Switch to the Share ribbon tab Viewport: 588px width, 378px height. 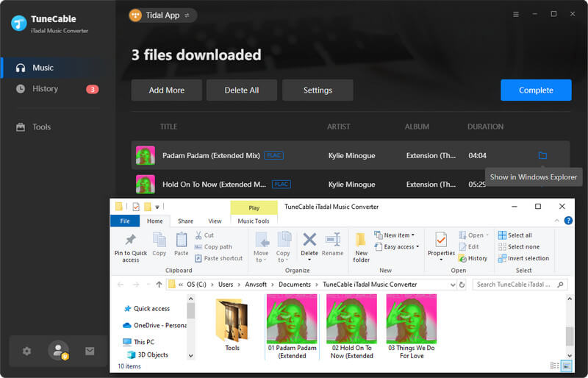(x=186, y=221)
